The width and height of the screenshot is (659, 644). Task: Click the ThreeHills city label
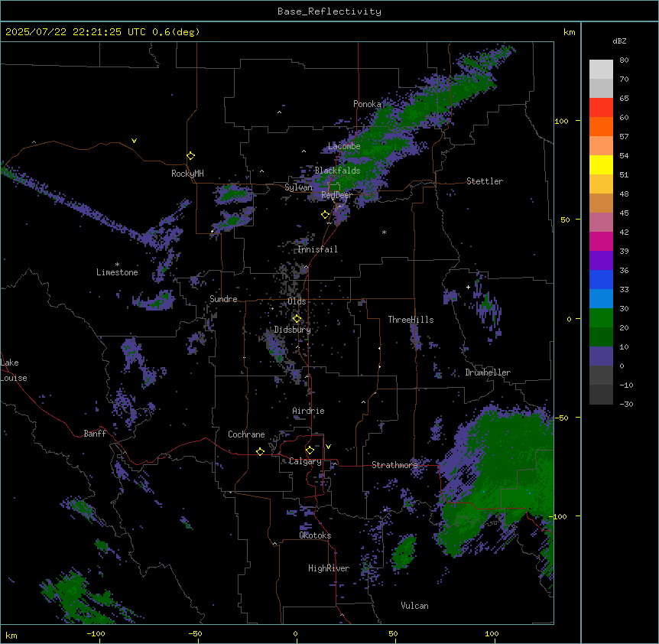coord(411,320)
